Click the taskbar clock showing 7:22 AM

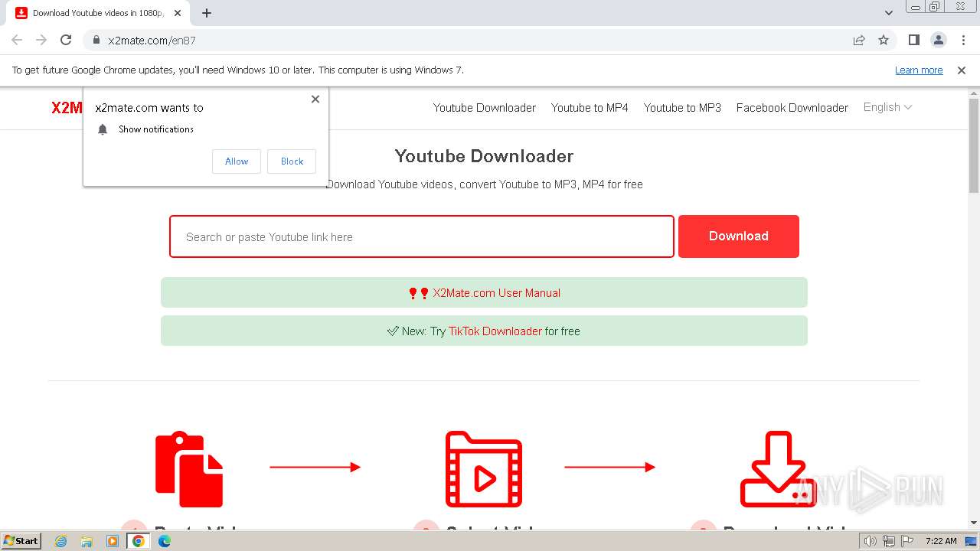coord(941,541)
